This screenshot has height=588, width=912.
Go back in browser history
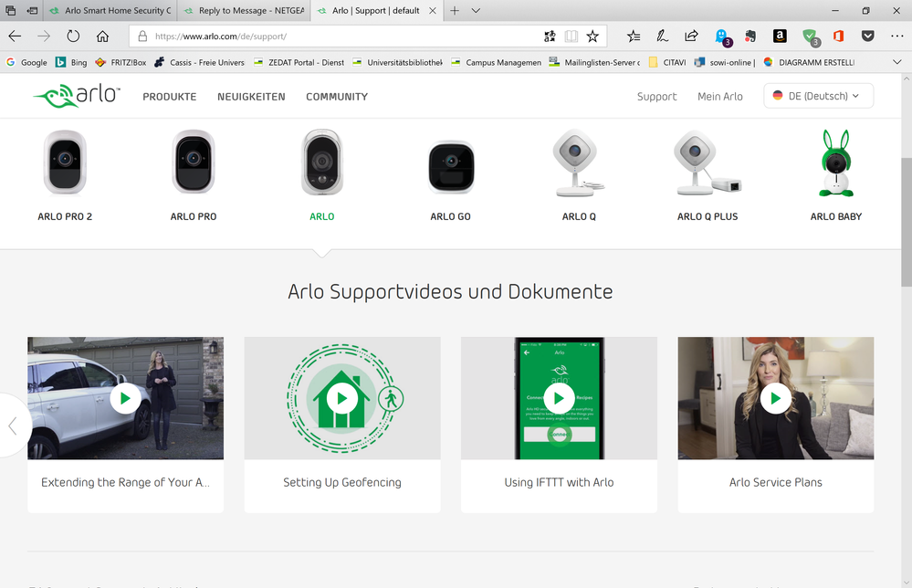tap(16, 36)
